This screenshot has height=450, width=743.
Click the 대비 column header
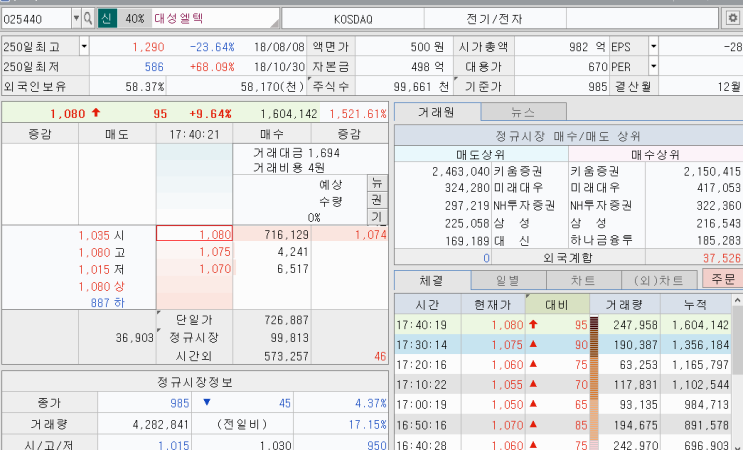coord(557,304)
